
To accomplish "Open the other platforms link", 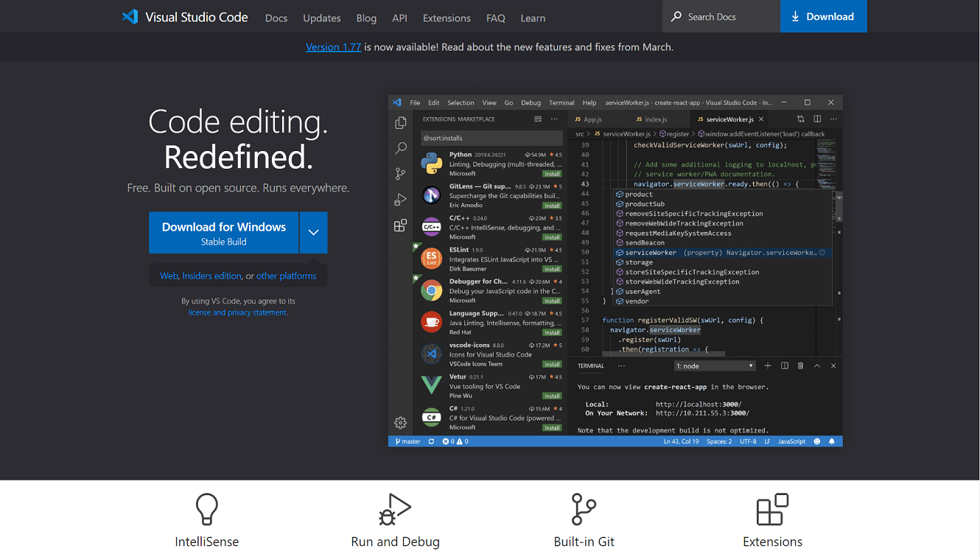I will 287,276.
